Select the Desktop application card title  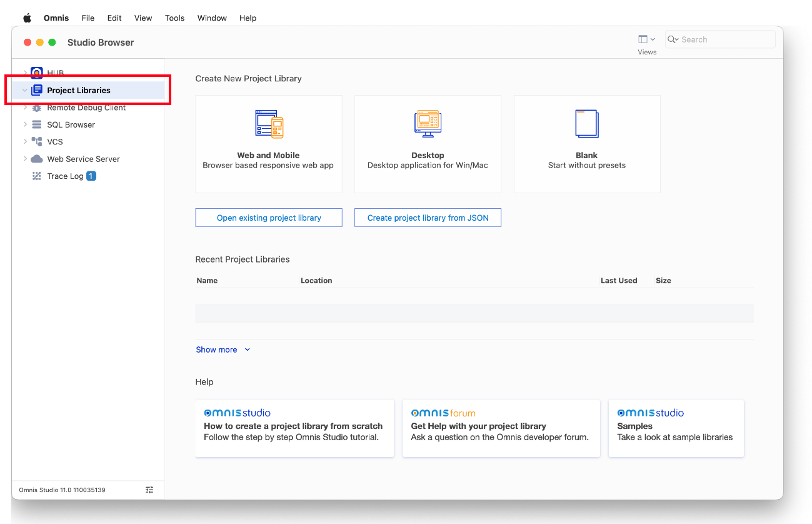428,155
